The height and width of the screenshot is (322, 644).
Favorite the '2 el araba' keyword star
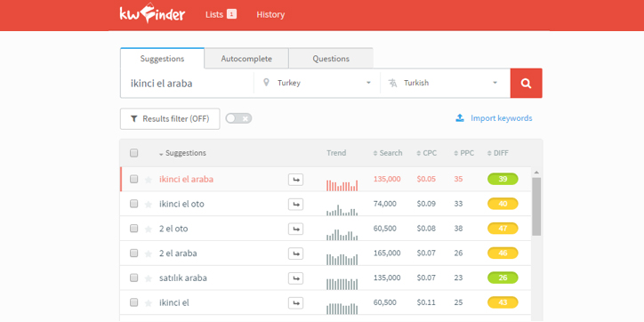[x=149, y=254]
